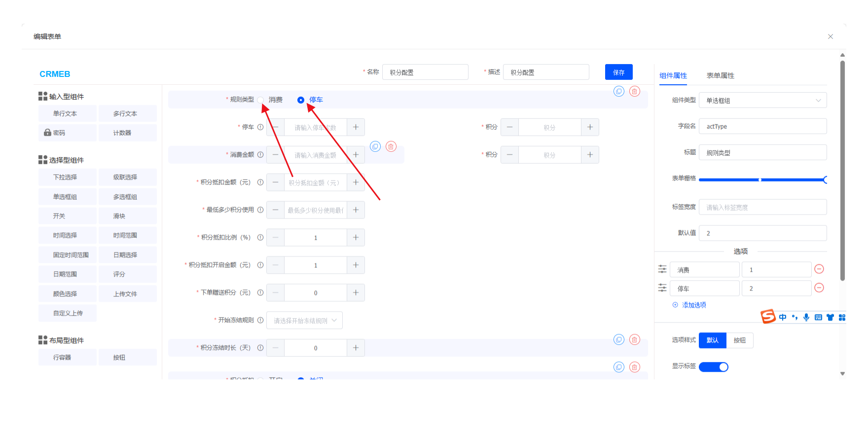Add a 日期选择 component from the palette

click(x=128, y=255)
